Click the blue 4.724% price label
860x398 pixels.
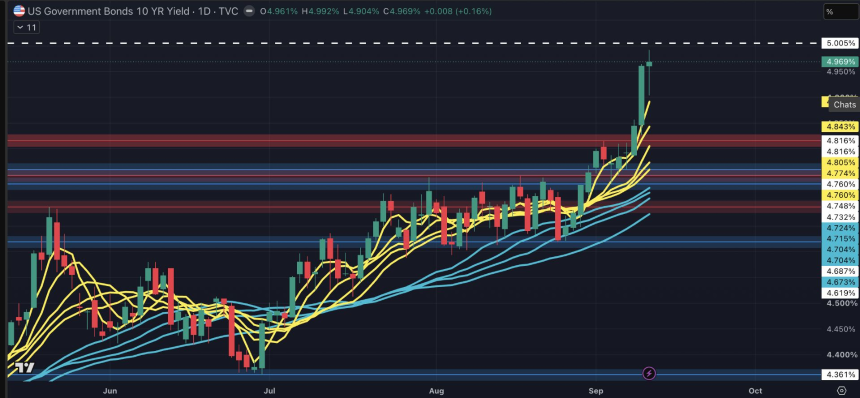(840, 228)
